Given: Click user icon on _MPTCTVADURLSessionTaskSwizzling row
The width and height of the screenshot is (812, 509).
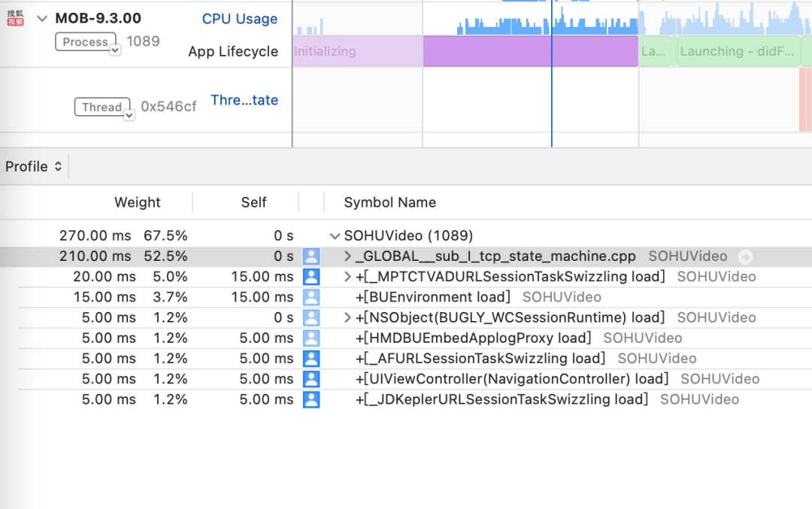Looking at the screenshot, I should point(311,277).
